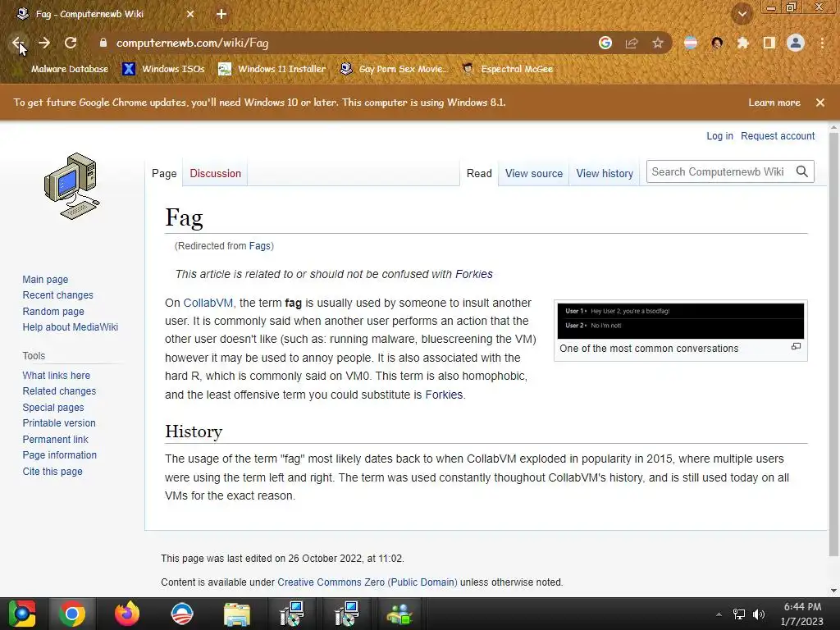Open Random page in the sidebar
This screenshot has height=630, width=840.
tap(53, 312)
